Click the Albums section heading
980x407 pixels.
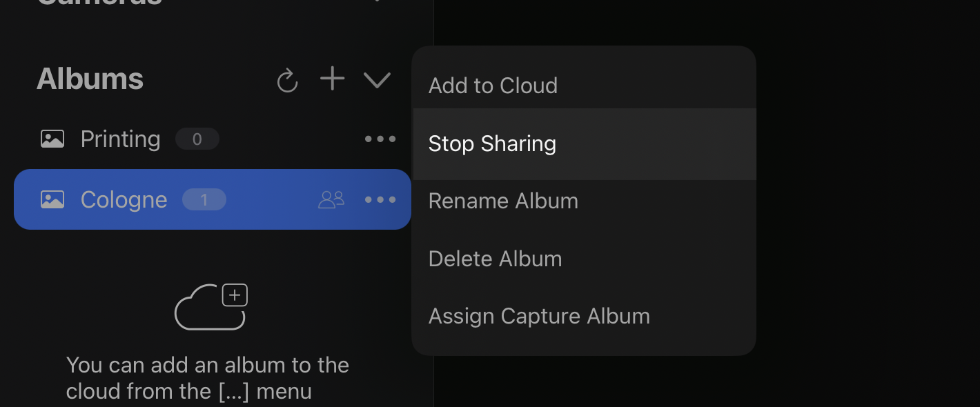point(90,79)
